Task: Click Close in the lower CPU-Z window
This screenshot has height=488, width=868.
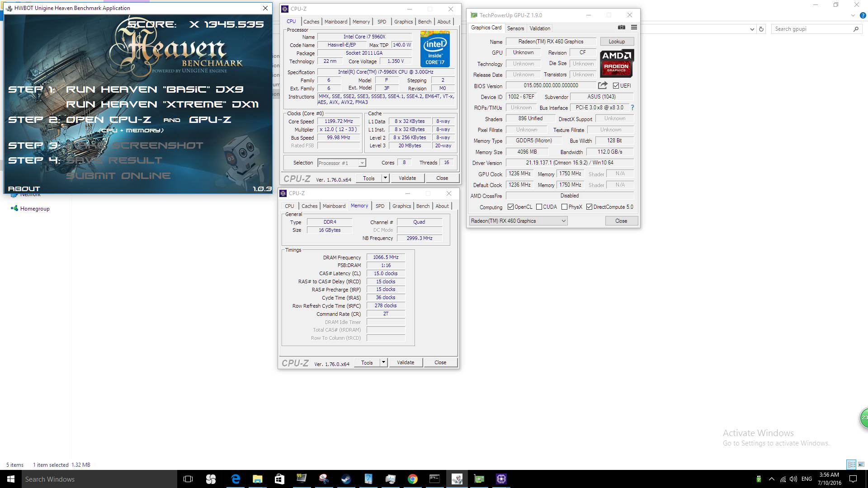Action: pos(440,362)
